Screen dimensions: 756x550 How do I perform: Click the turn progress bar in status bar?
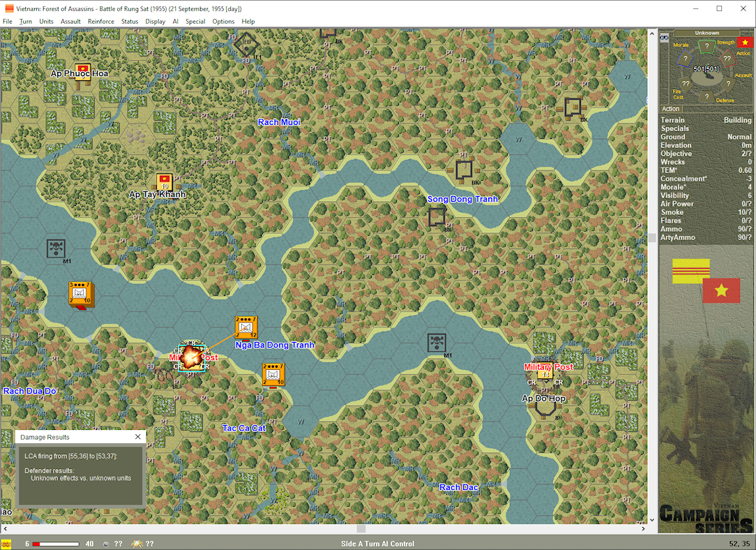pyautogui.click(x=56, y=544)
